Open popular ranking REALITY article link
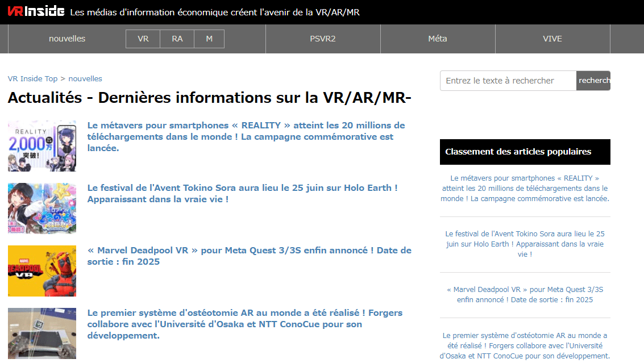644x363 pixels. [525, 188]
